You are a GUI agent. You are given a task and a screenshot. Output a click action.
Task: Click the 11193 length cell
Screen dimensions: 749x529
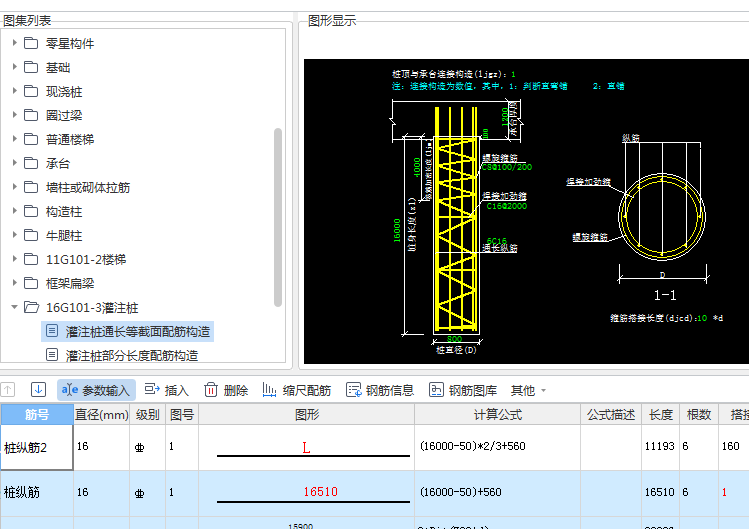pos(660,446)
